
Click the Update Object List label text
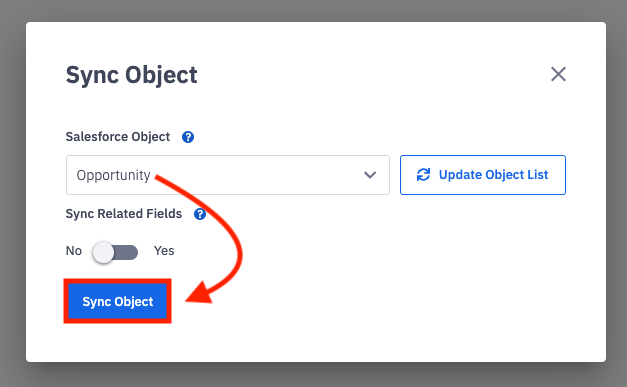click(x=493, y=175)
